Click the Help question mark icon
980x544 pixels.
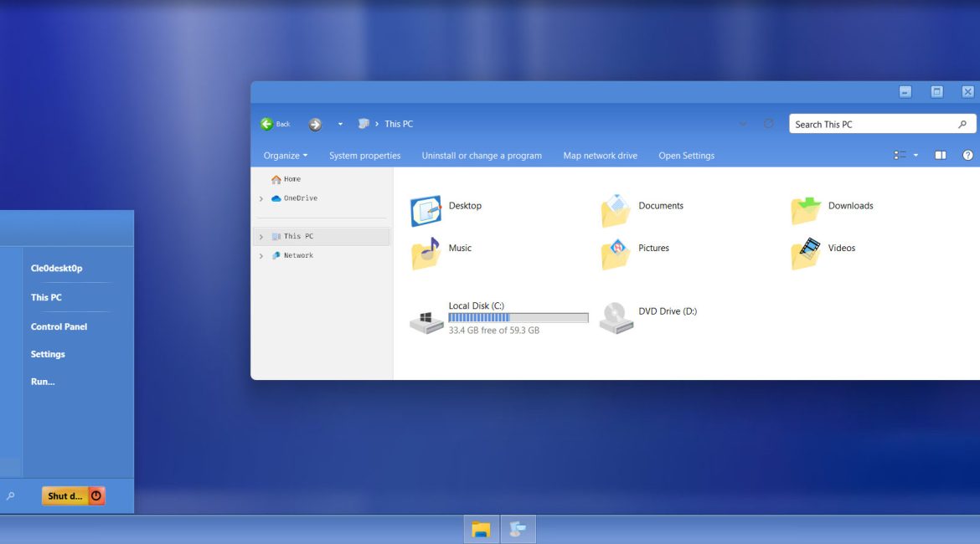(x=967, y=156)
